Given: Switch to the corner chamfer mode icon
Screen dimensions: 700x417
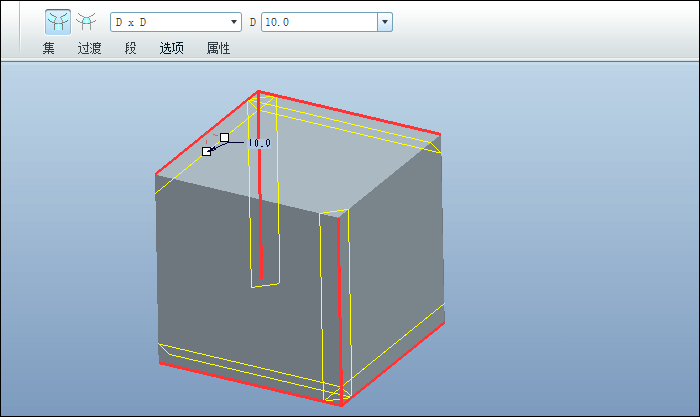Looking at the screenshot, I should 86,21.
